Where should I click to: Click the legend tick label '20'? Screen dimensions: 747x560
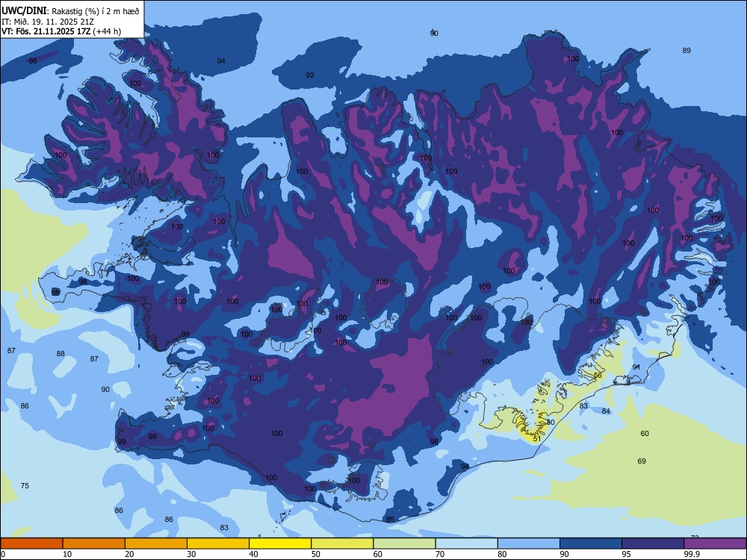point(129,554)
